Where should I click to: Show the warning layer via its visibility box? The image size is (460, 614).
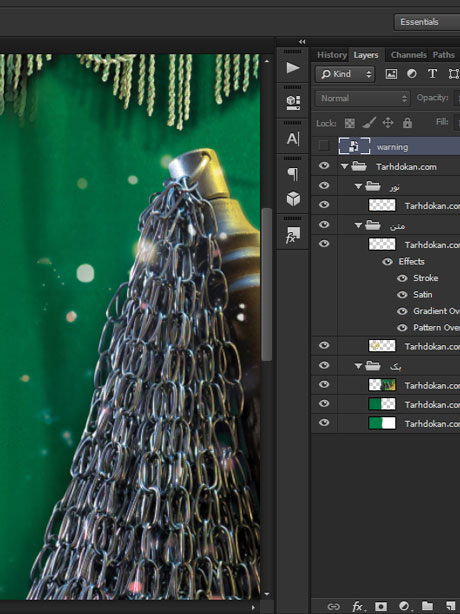[324, 146]
